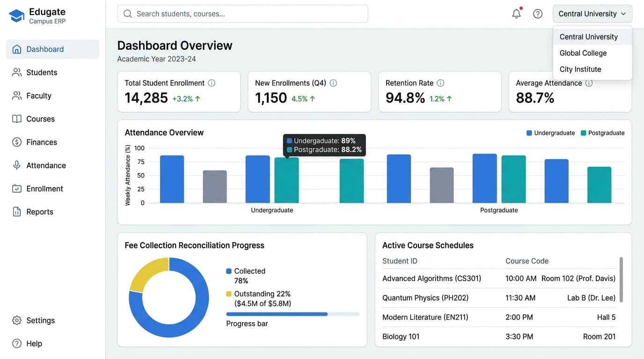Click info icon beside Average Attendance
This screenshot has width=644, height=359.
click(589, 83)
